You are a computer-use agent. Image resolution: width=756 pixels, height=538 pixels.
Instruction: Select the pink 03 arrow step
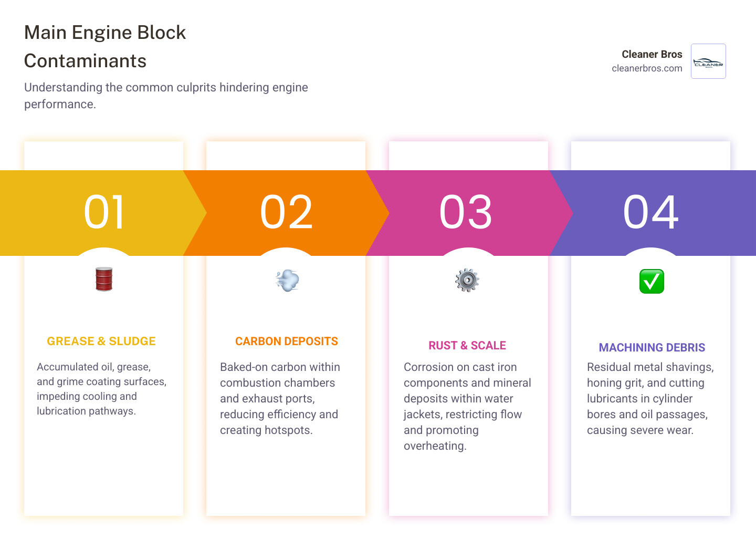coord(466,212)
